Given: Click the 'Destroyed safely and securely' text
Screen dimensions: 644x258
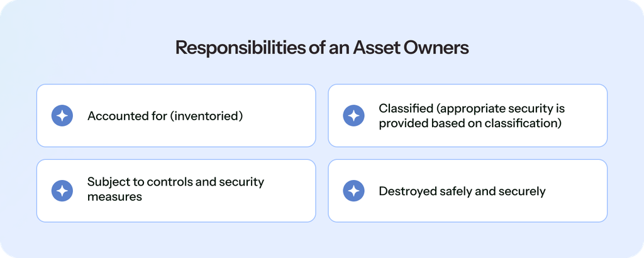Looking at the screenshot, I should coord(462,191).
